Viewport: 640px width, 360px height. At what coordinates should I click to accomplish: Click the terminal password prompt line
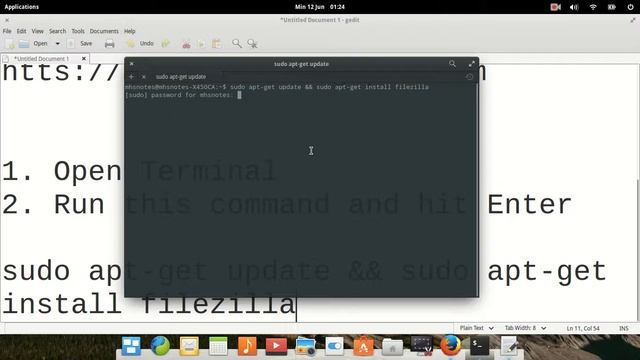[x=183, y=95]
